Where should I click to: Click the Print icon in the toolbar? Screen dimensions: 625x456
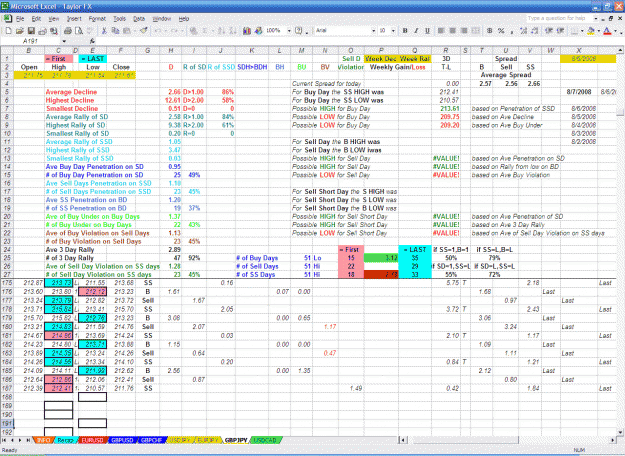pos(68,31)
